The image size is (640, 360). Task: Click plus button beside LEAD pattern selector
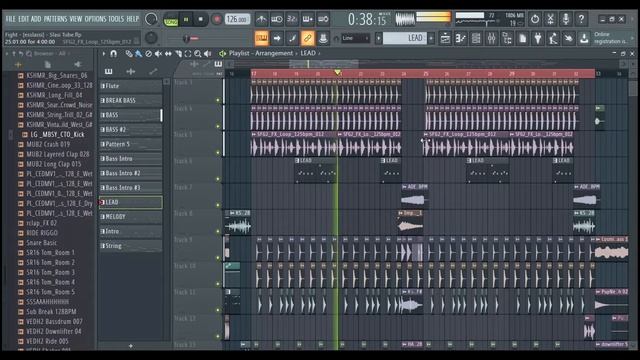431,38
